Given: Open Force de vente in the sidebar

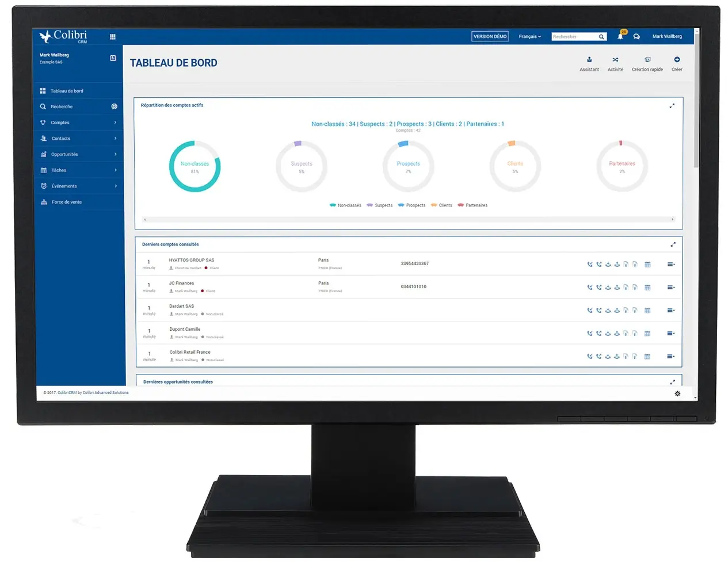Looking at the screenshot, I should [x=67, y=202].
